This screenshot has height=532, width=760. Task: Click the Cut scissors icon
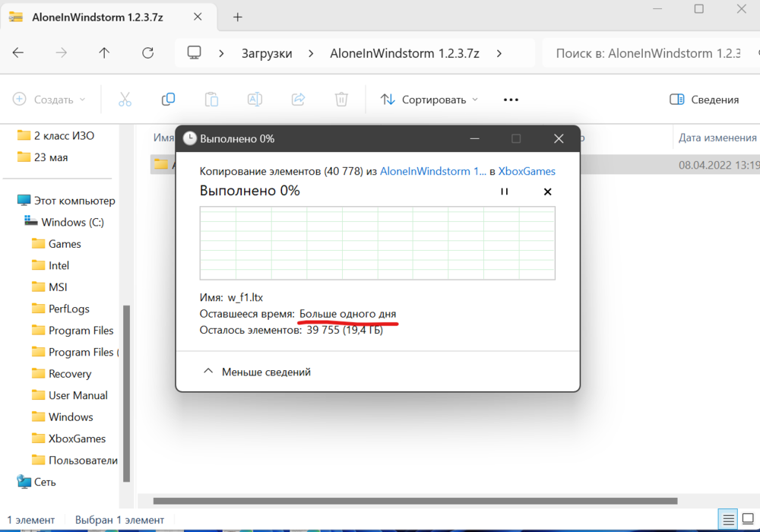[125, 99]
